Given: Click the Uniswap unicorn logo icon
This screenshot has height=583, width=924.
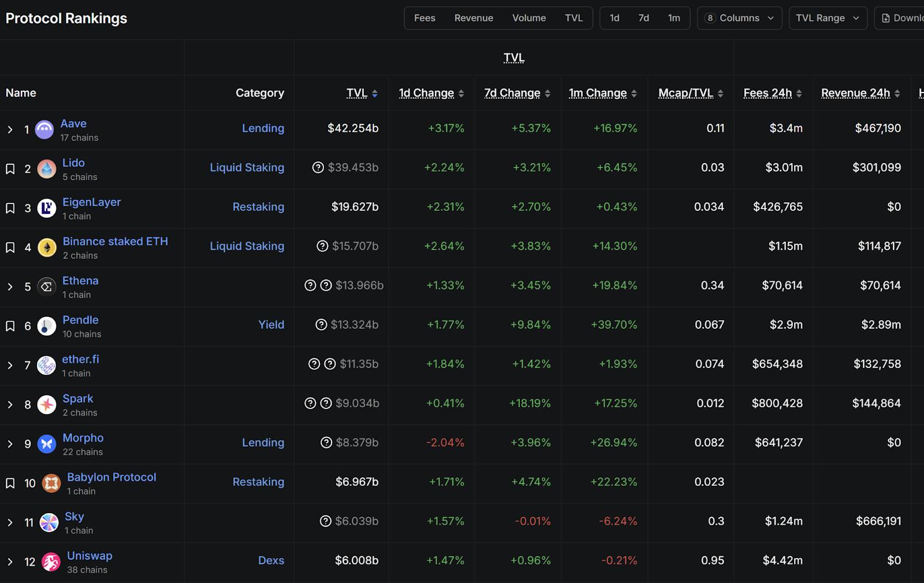Looking at the screenshot, I should 51,562.
